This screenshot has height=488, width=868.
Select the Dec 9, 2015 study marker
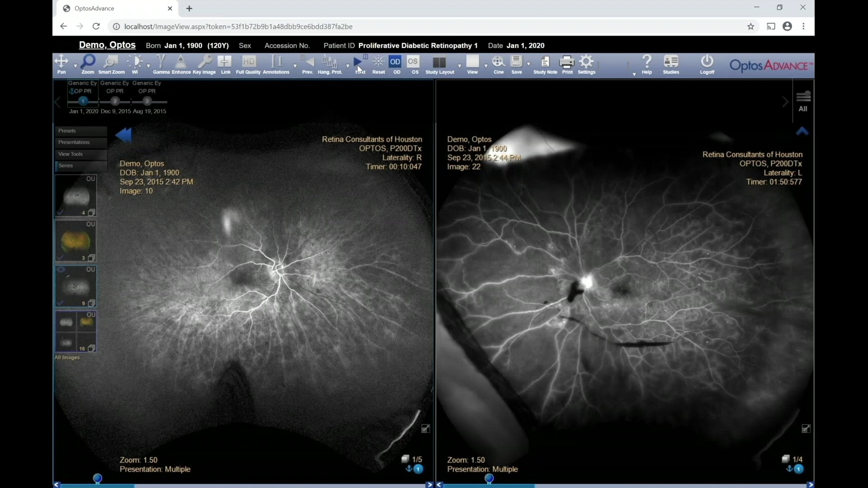click(115, 101)
